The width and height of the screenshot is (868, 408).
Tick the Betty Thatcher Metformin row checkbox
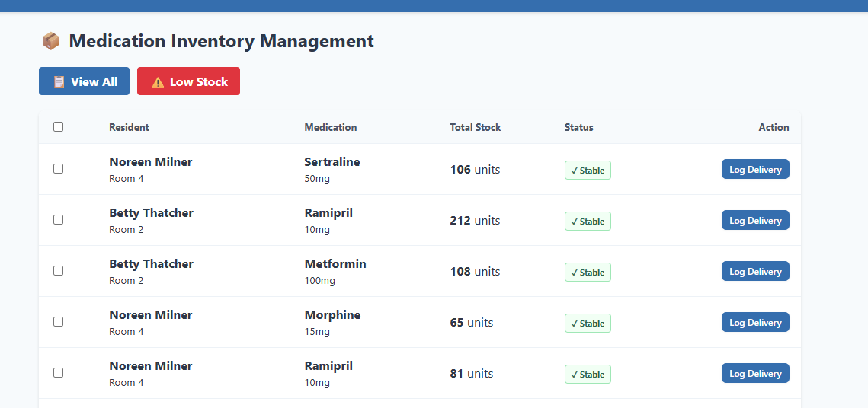tap(58, 270)
